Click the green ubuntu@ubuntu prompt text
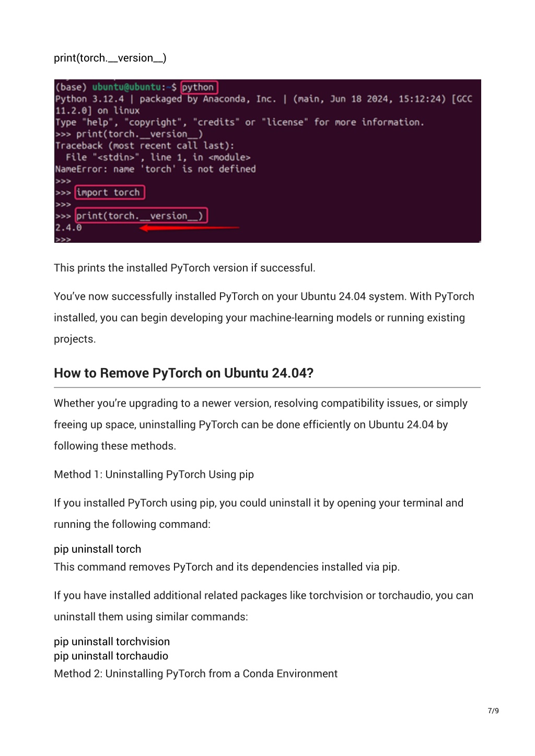This screenshot has height=756, width=535. [x=126, y=87]
